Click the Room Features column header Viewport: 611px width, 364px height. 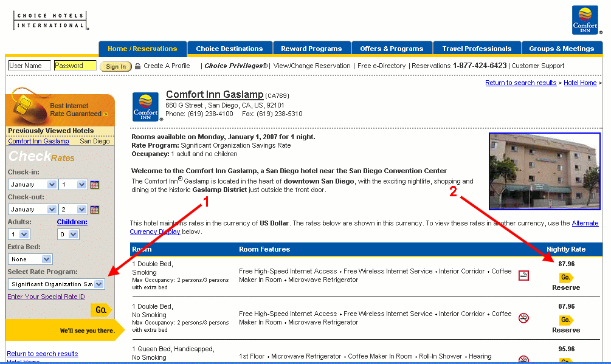pos(264,250)
